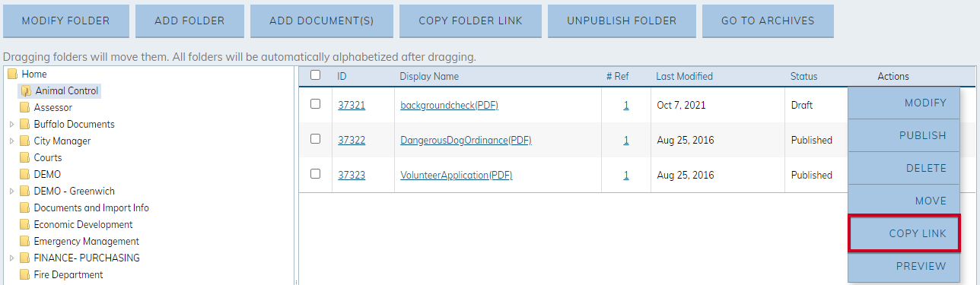This screenshot has height=285, width=980.
Task: Click the Courts folder icon
Action: tap(24, 158)
